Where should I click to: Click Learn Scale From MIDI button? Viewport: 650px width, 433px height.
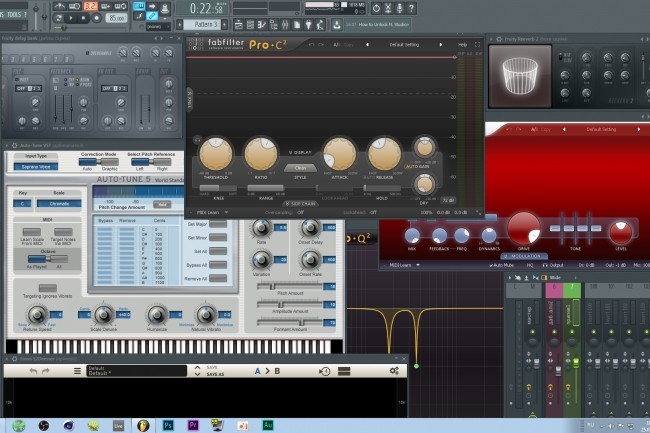click(x=32, y=232)
